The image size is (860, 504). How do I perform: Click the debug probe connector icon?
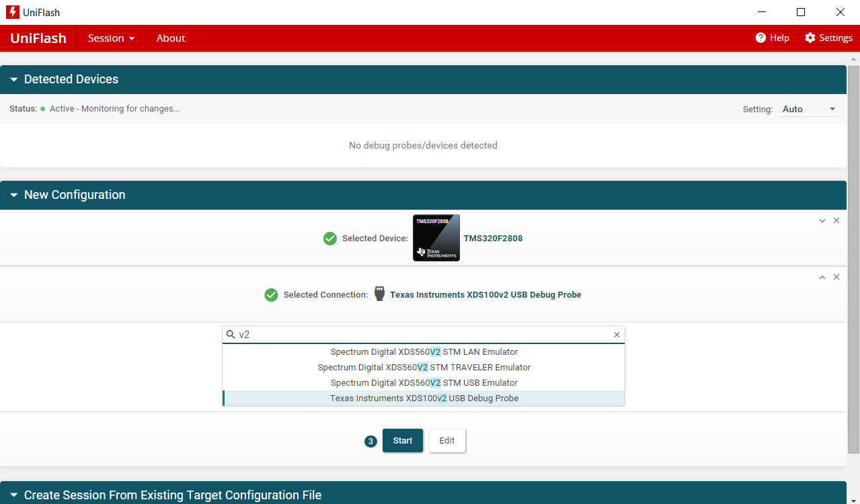coord(380,294)
